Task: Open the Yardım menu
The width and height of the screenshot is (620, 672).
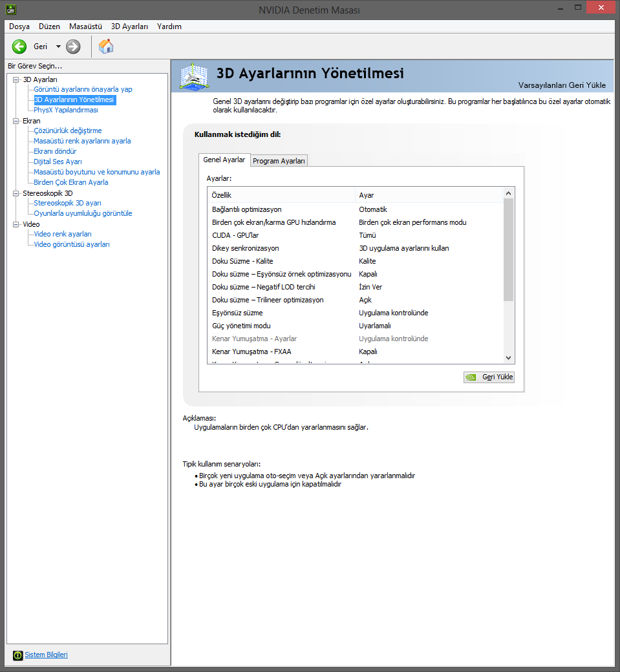Action: [x=169, y=26]
